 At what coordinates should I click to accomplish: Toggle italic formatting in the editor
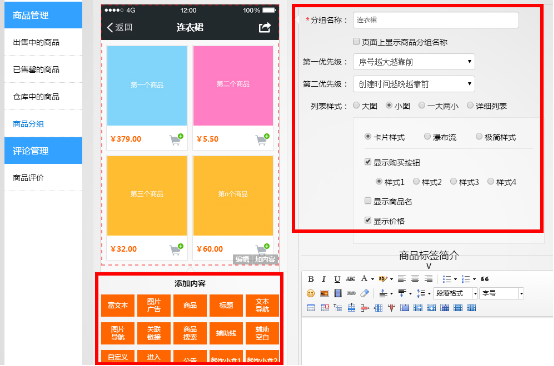[324, 279]
